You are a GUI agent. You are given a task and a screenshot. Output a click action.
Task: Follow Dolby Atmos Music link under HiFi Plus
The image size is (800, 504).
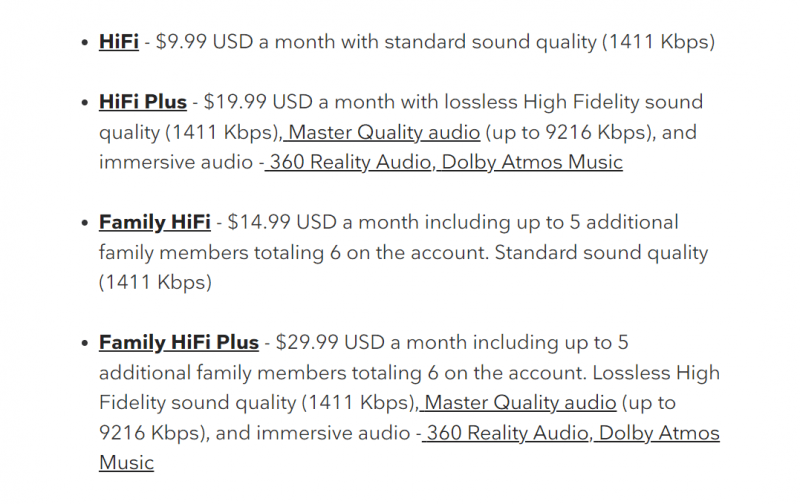(x=532, y=162)
